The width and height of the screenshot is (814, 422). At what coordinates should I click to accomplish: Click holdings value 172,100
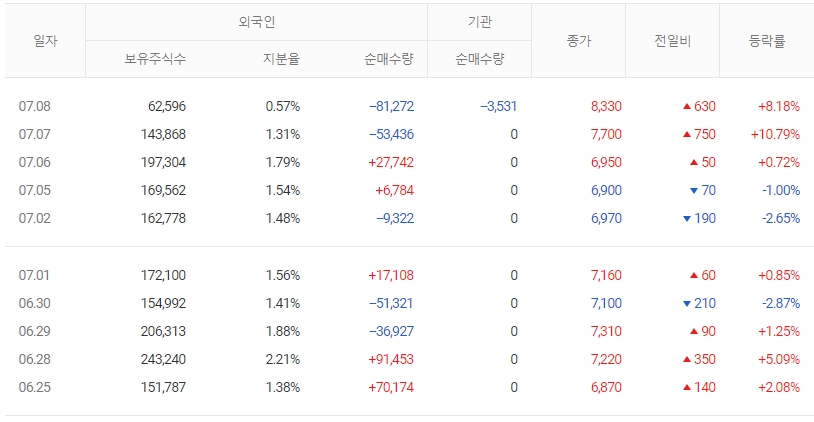click(163, 275)
